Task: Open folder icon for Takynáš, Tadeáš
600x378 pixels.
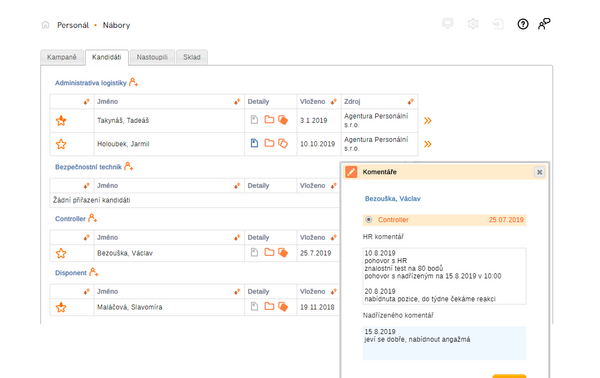Action: (269, 119)
